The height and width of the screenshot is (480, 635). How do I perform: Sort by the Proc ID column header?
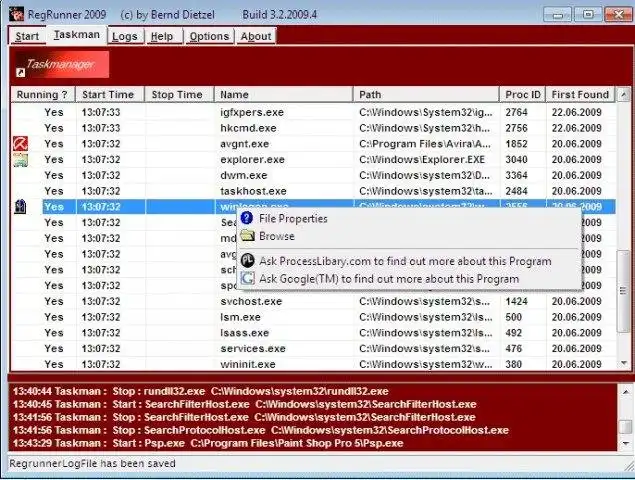pyautogui.click(x=523, y=94)
